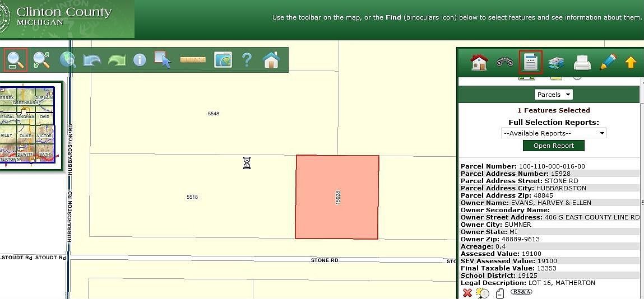Viewport: 644px width, 299px height.
Task: Open the pencil drawing tools
Action: tap(608, 62)
